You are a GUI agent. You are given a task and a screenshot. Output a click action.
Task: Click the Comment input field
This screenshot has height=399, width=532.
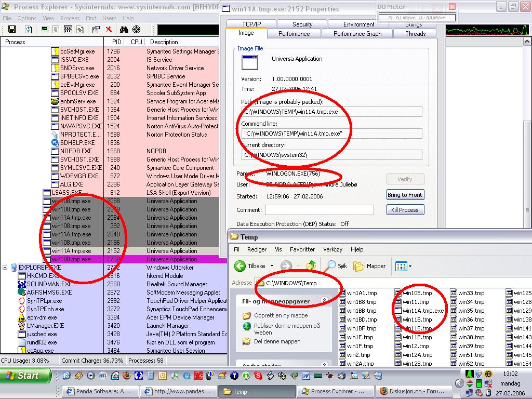point(320,210)
